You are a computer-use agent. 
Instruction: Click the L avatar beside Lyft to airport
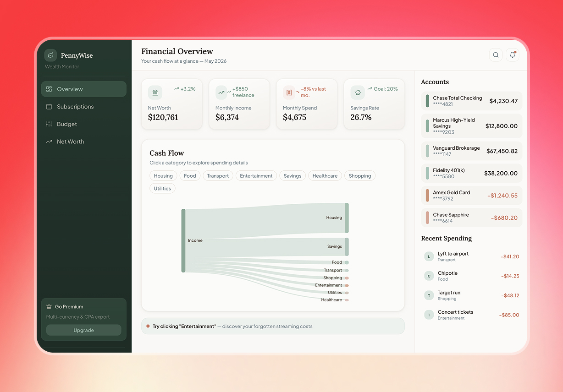coord(429,256)
